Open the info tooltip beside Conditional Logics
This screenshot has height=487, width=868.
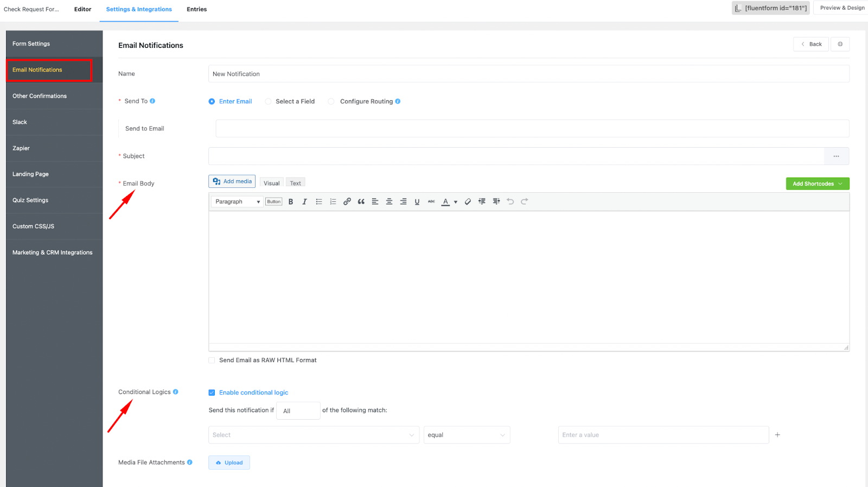point(176,392)
